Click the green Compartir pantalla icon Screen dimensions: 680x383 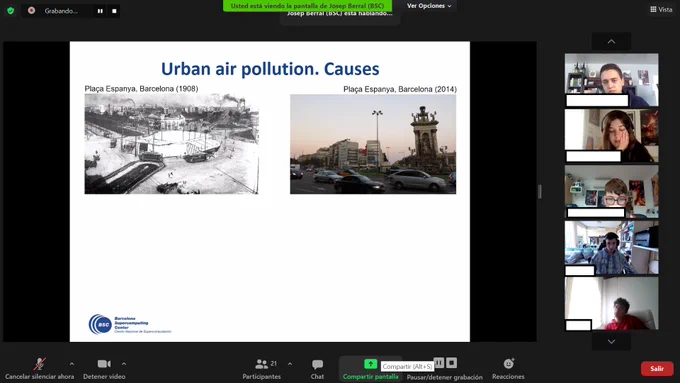coord(370,363)
